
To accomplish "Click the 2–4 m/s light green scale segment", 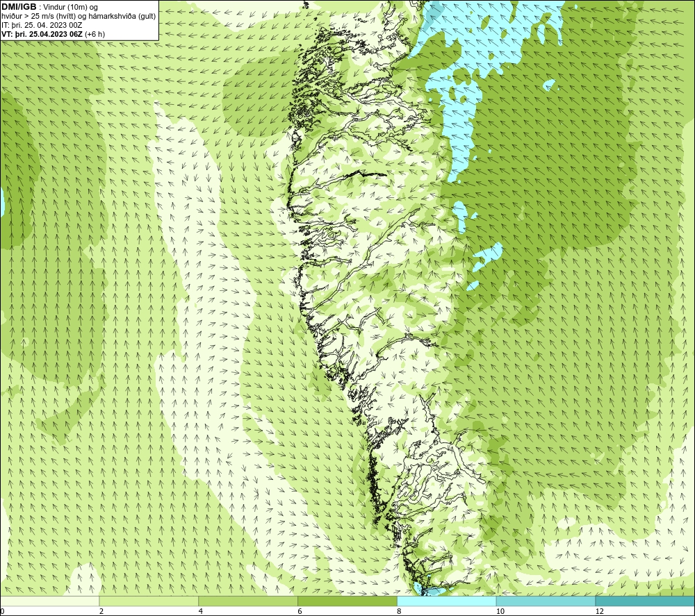I will coord(149,601).
